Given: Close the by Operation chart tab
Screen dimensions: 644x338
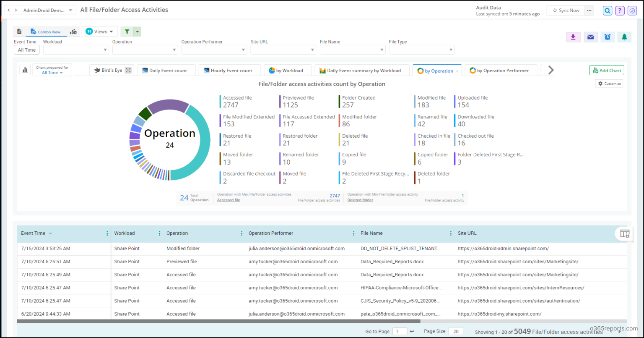Looking at the screenshot, I should click(x=457, y=71).
